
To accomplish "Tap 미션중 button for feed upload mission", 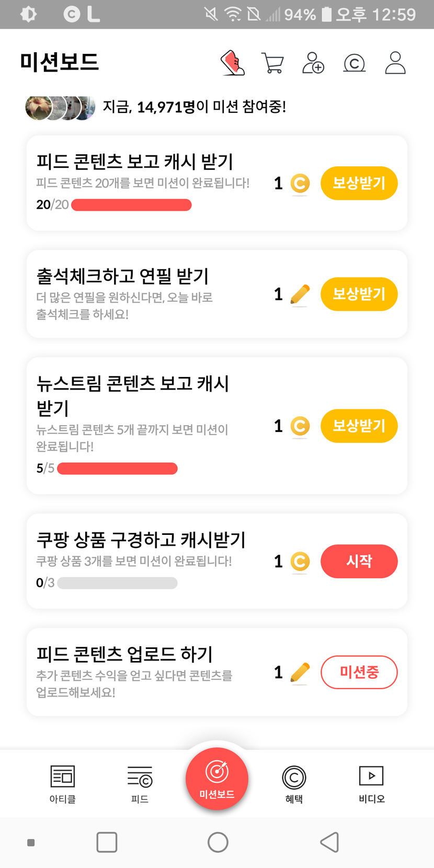I will pyautogui.click(x=359, y=672).
